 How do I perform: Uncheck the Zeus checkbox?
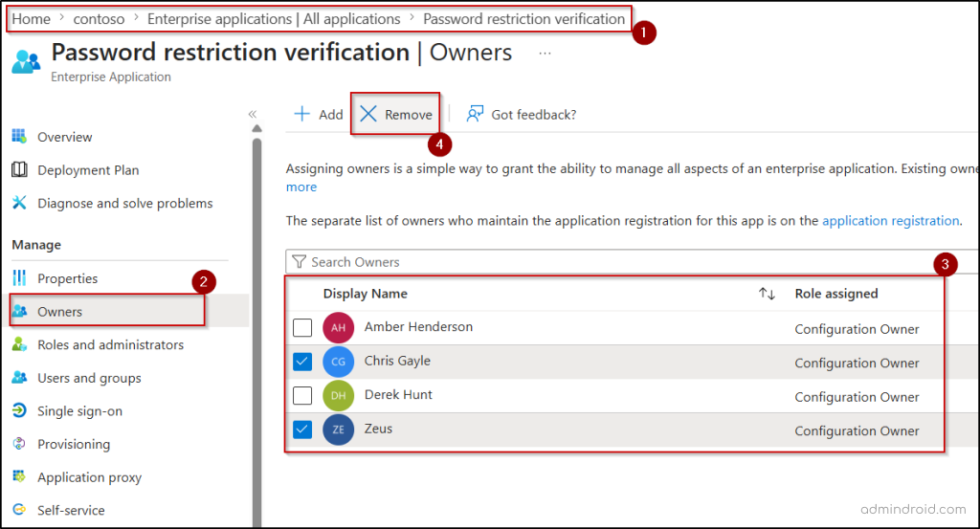click(302, 430)
